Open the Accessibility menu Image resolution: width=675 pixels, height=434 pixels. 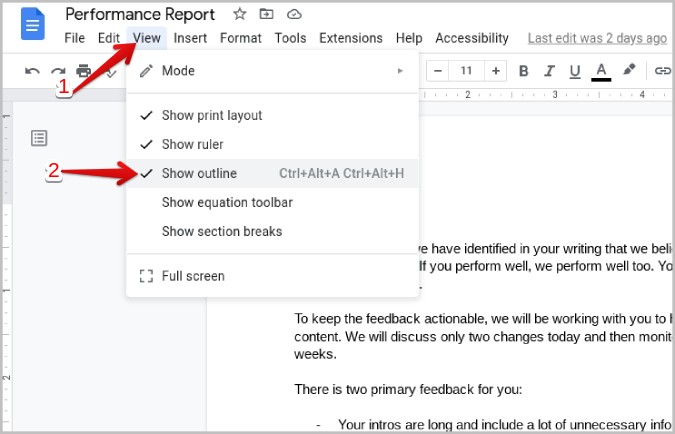pyautogui.click(x=472, y=38)
